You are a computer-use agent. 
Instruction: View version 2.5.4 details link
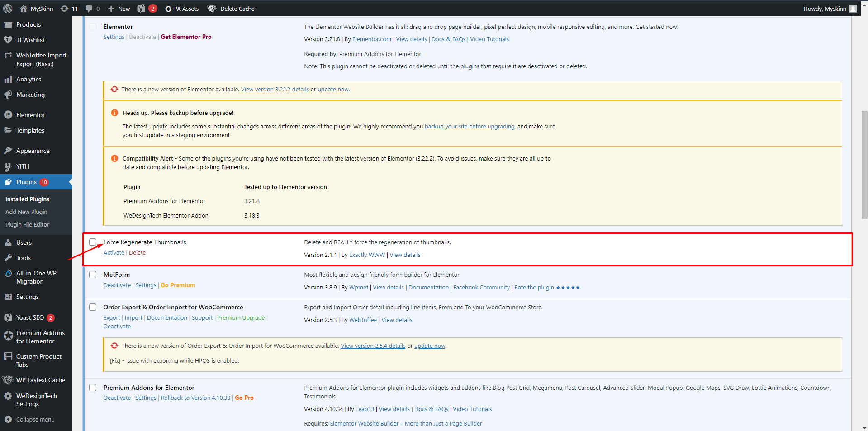373,346
